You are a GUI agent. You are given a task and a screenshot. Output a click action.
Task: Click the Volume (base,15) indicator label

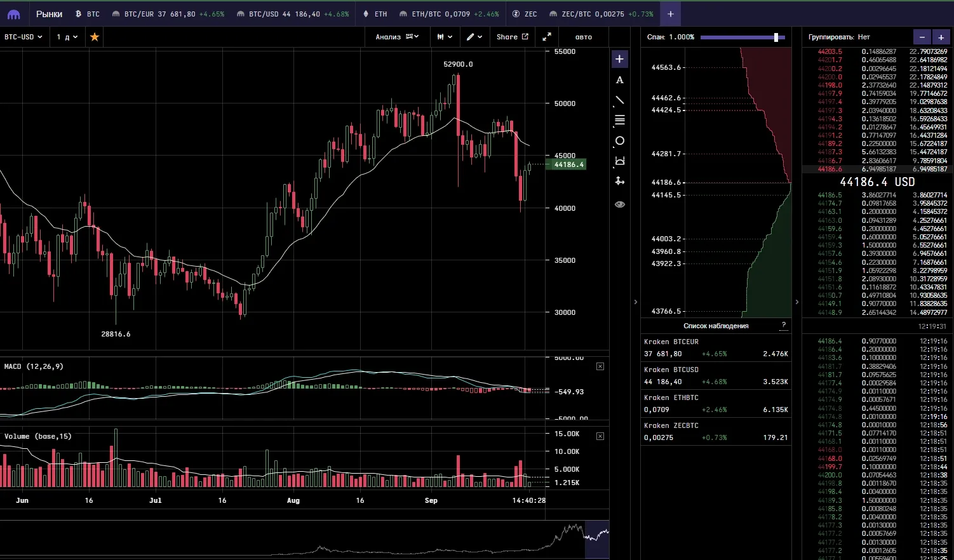click(x=37, y=436)
